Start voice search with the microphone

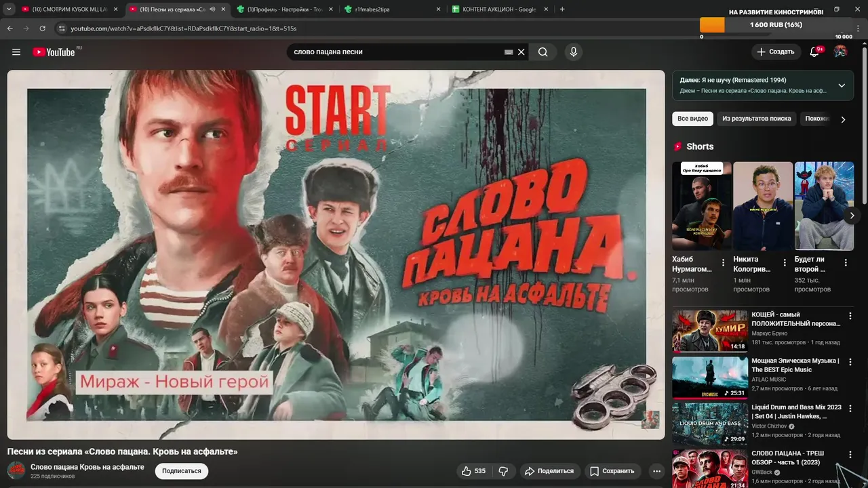[574, 52]
